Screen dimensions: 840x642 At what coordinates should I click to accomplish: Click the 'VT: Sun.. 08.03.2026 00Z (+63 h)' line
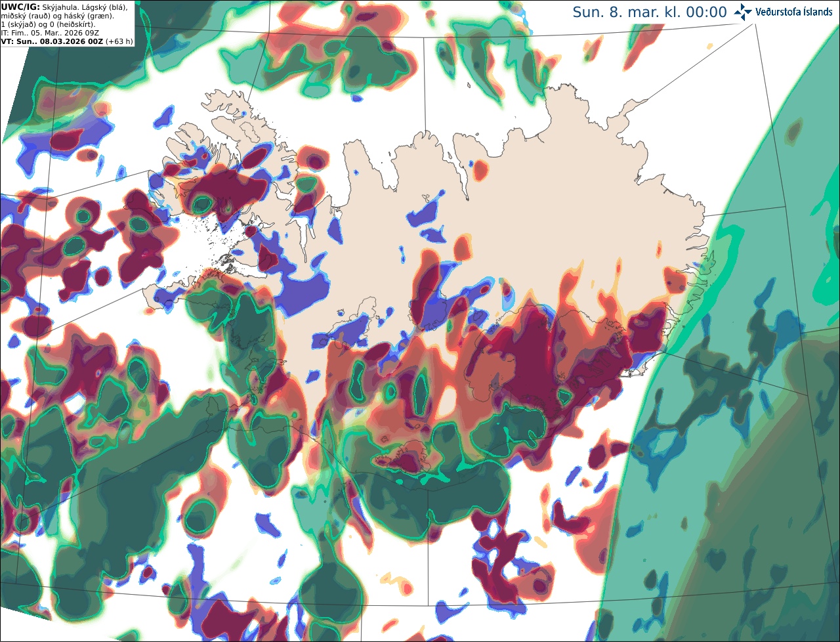pyautogui.click(x=67, y=41)
